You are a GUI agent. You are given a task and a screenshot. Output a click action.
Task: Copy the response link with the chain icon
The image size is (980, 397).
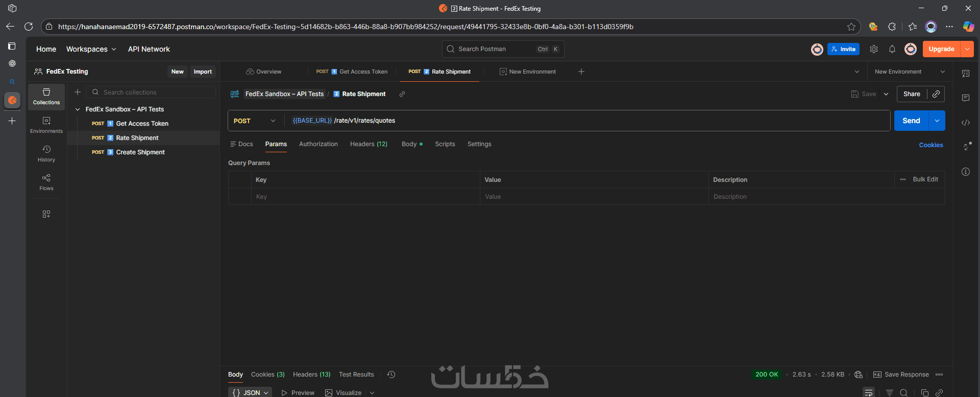pyautogui.click(x=939, y=393)
